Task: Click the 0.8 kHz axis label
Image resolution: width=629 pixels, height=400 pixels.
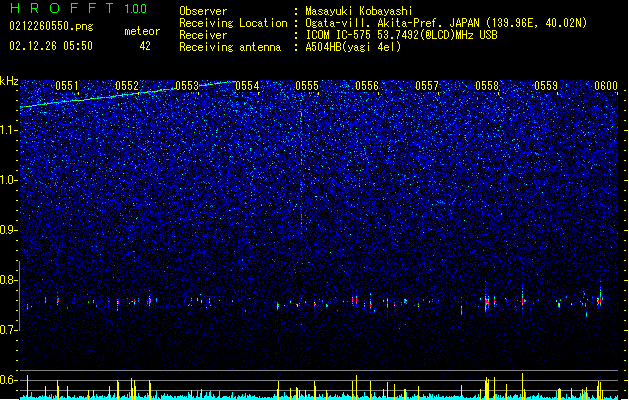Action: tap(9, 280)
